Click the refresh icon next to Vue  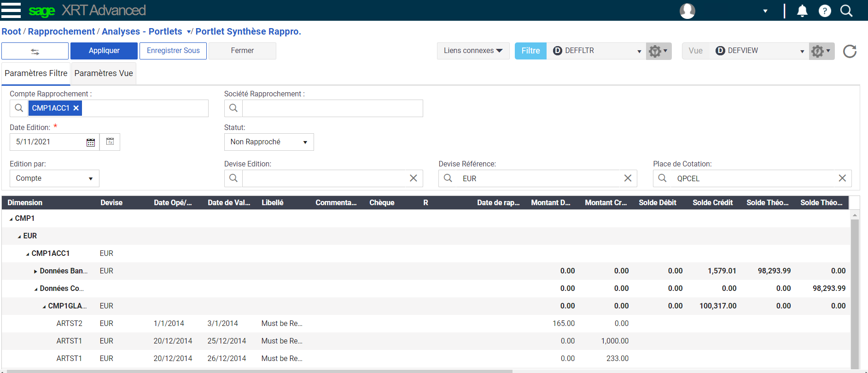click(850, 51)
